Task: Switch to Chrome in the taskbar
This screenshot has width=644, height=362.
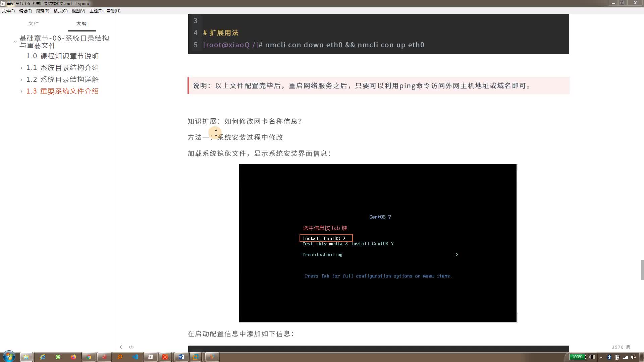Action: pyautogui.click(x=89, y=357)
